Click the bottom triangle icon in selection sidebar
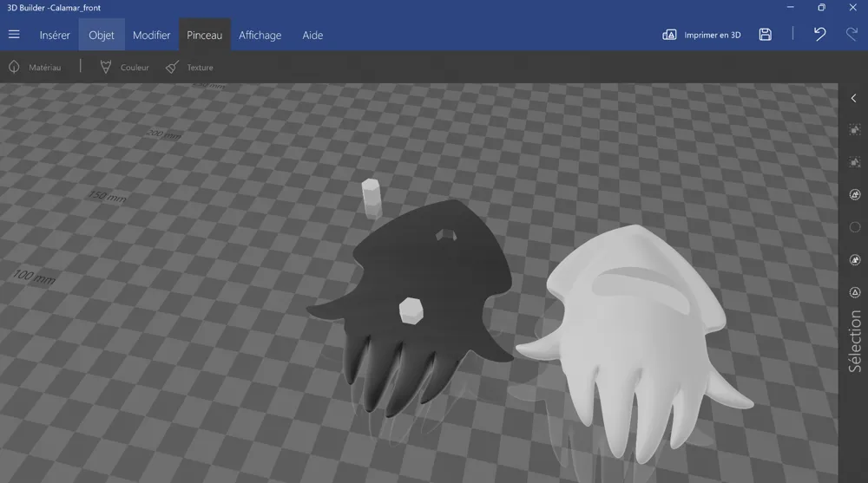868x483 pixels. (x=854, y=292)
